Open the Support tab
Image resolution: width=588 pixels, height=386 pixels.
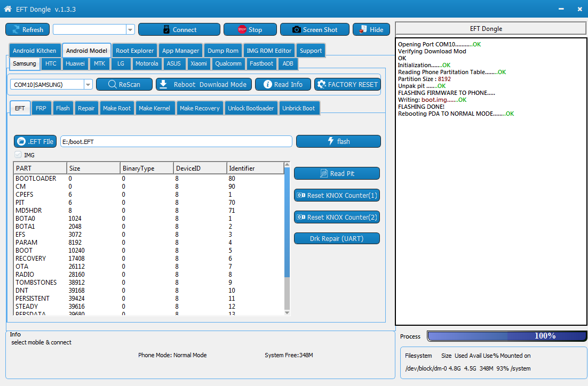(311, 51)
